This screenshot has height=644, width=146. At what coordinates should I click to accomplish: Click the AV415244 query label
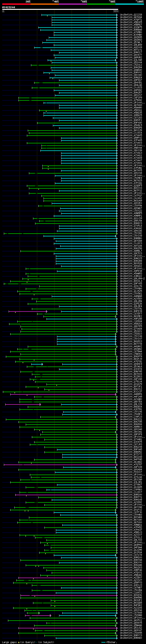pyautogui.click(x=8, y=8)
